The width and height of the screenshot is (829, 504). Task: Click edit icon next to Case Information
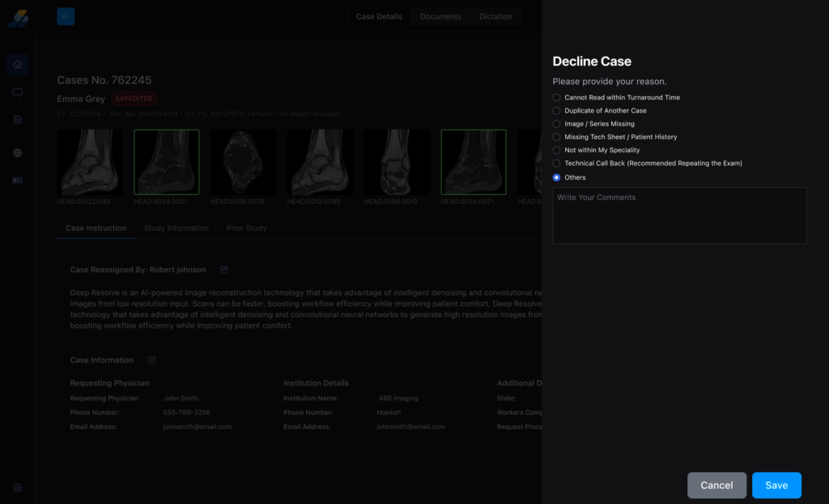click(x=151, y=360)
